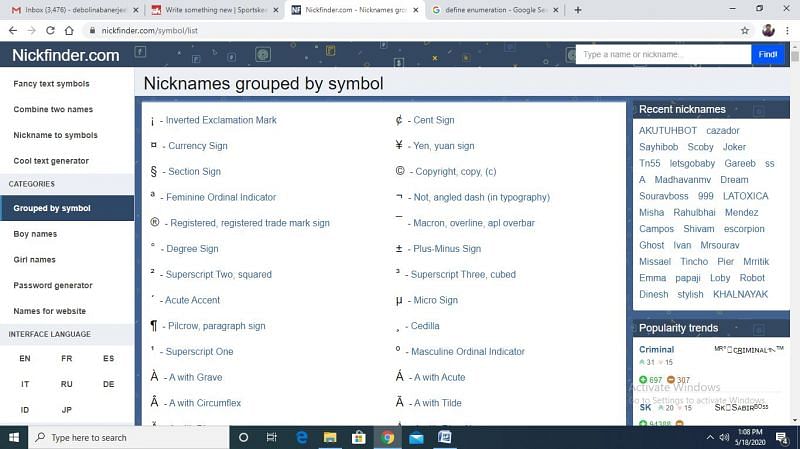Switch to the define enumeration Google tab
The height and width of the screenshot is (449, 800).
pos(488,10)
